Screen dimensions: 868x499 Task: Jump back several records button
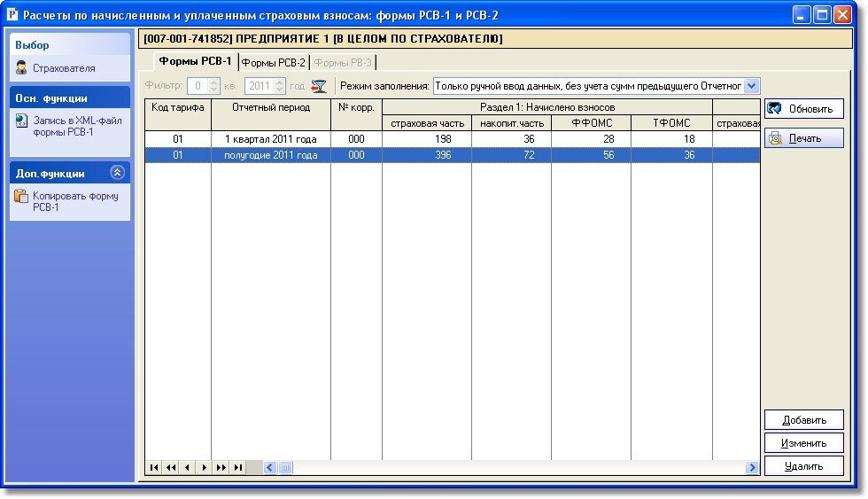171,467
